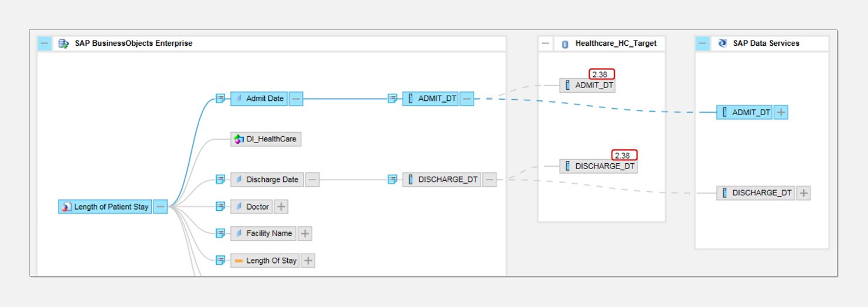The height and width of the screenshot is (307, 868).
Task: Select the DI_HealthCare universe node
Action: click(x=265, y=139)
